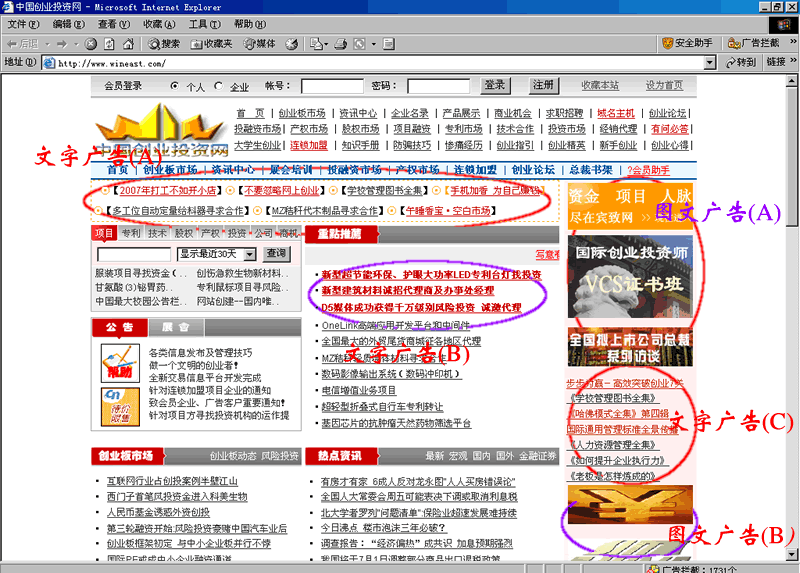Open the Forward button dropdown arrow

tap(76, 44)
